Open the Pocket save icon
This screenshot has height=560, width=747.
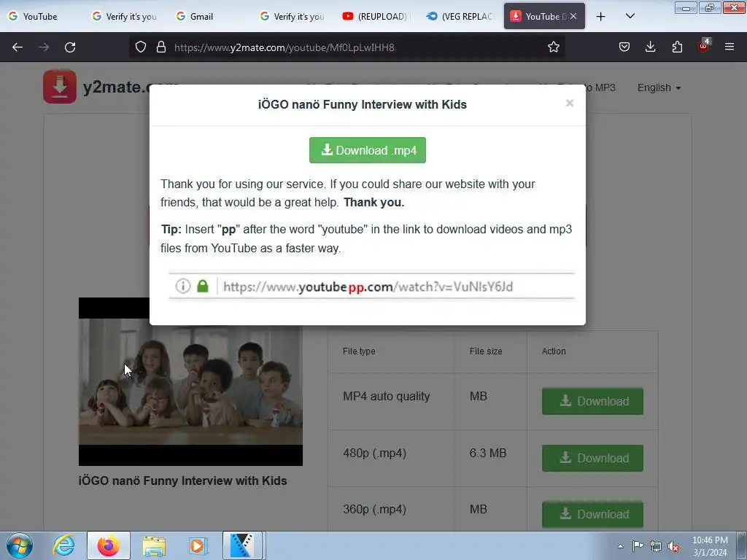point(624,47)
